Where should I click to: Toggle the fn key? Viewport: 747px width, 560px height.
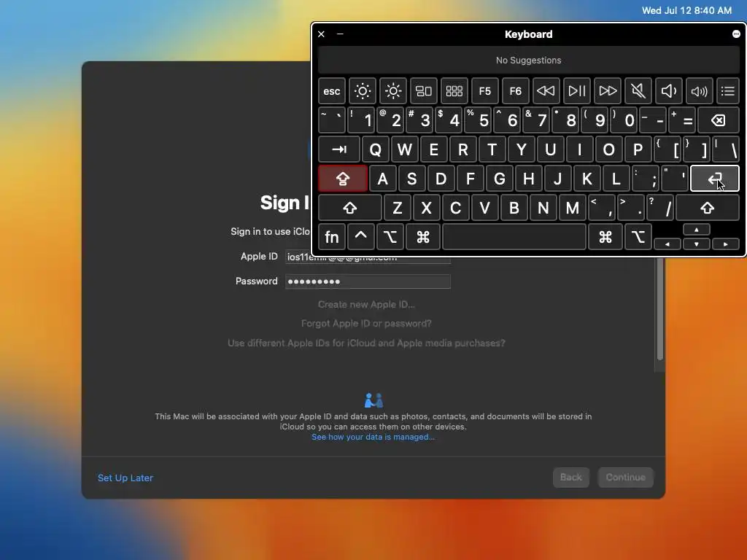(332, 237)
